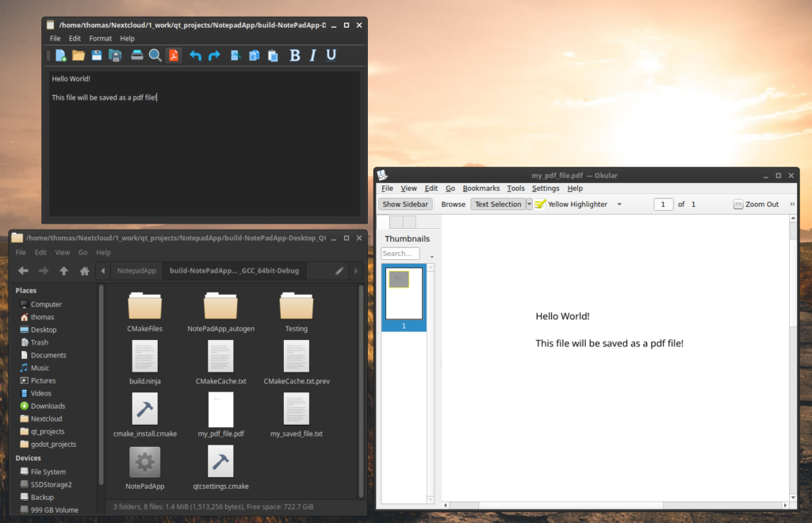This screenshot has width=812, height=523.
Task: Click the Export to PDF toolbar icon
Action: tap(174, 55)
